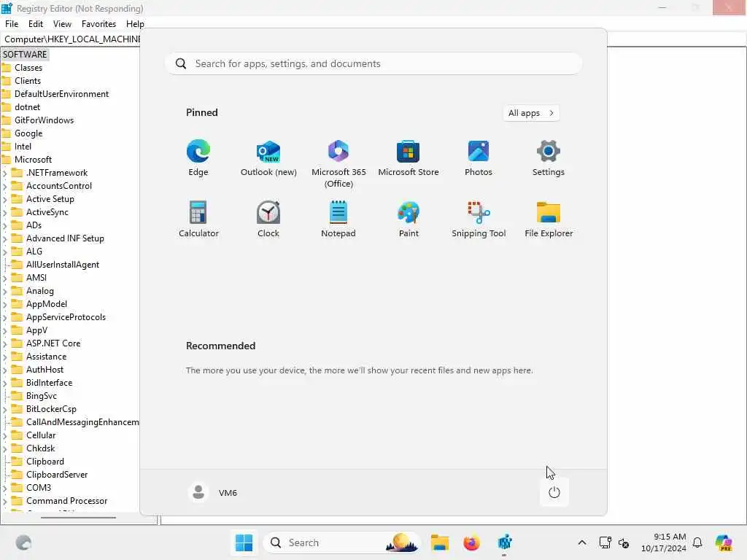Expand AccountsControl registry key
The width and height of the screenshot is (747, 560).
[x=5, y=186]
